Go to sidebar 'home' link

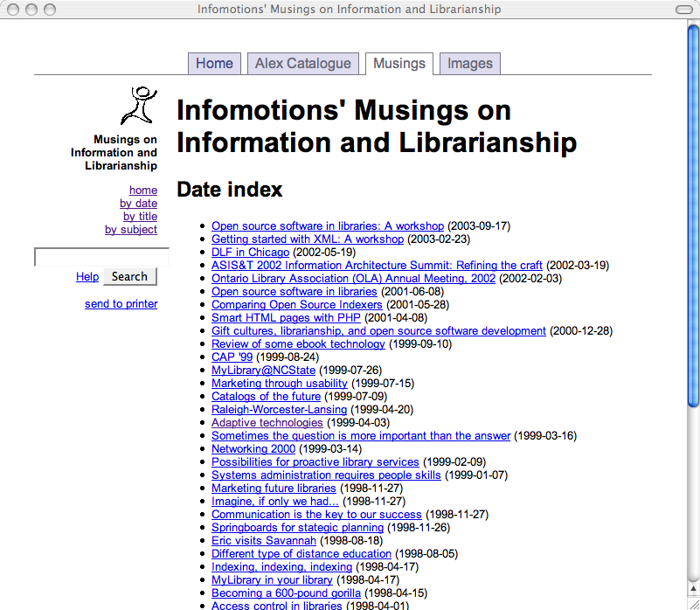coord(143,191)
